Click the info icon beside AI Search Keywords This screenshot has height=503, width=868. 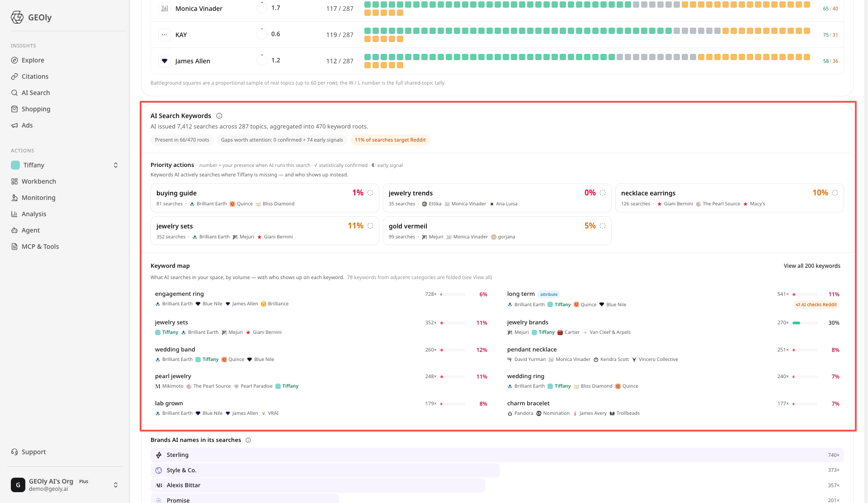pos(219,116)
